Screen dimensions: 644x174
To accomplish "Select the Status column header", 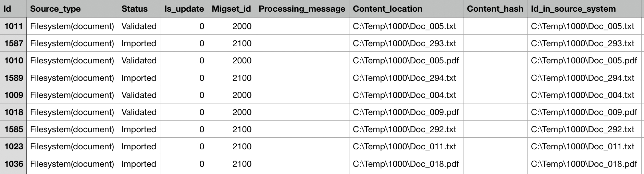I will pyautogui.click(x=134, y=9).
